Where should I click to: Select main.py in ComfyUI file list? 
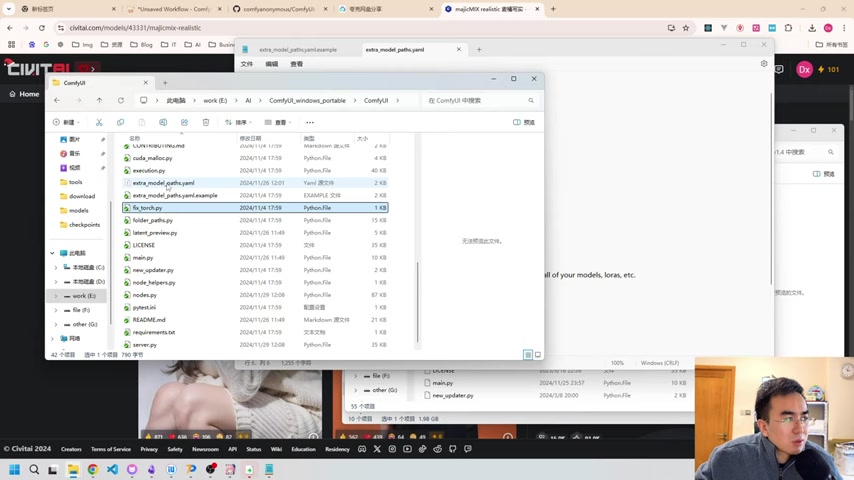coord(255,258)
